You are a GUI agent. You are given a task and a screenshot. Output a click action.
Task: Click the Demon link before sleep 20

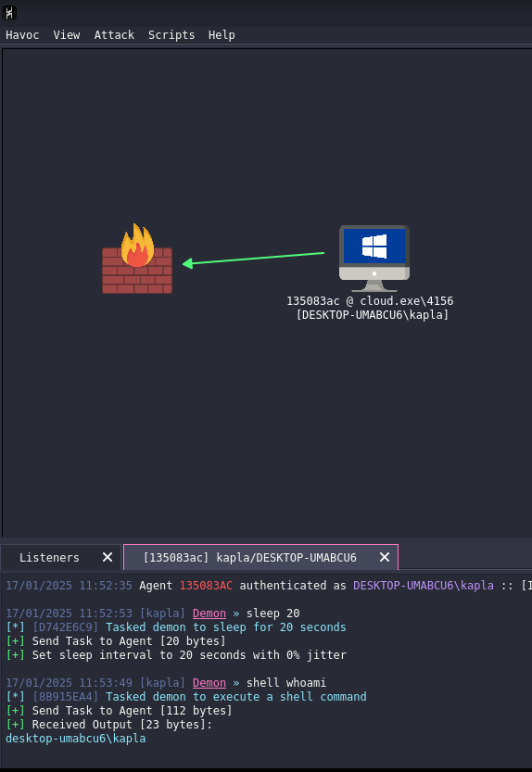click(209, 614)
